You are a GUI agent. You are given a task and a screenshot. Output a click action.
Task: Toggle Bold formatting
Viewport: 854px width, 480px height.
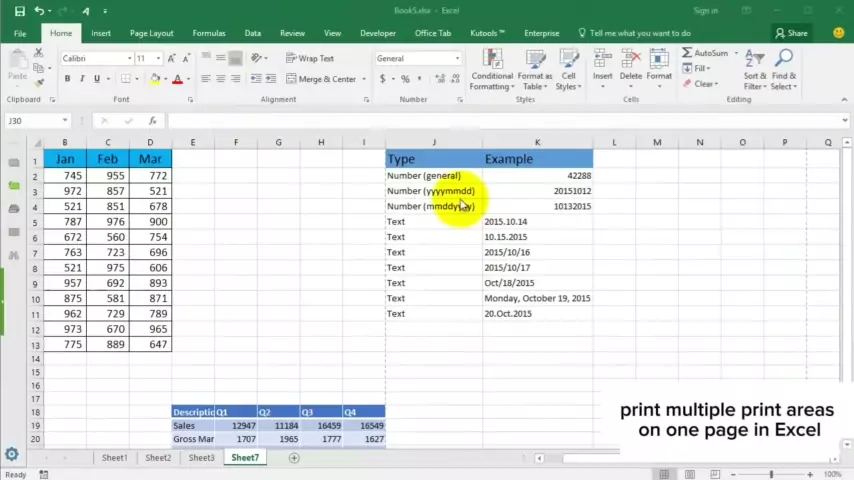pyautogui.click(x=67, y=79)
